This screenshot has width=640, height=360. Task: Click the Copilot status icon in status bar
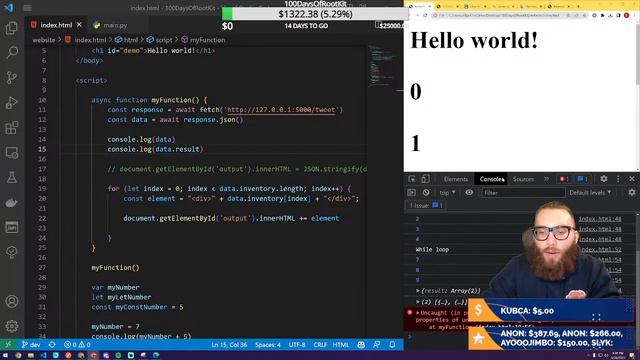[361, 344]
